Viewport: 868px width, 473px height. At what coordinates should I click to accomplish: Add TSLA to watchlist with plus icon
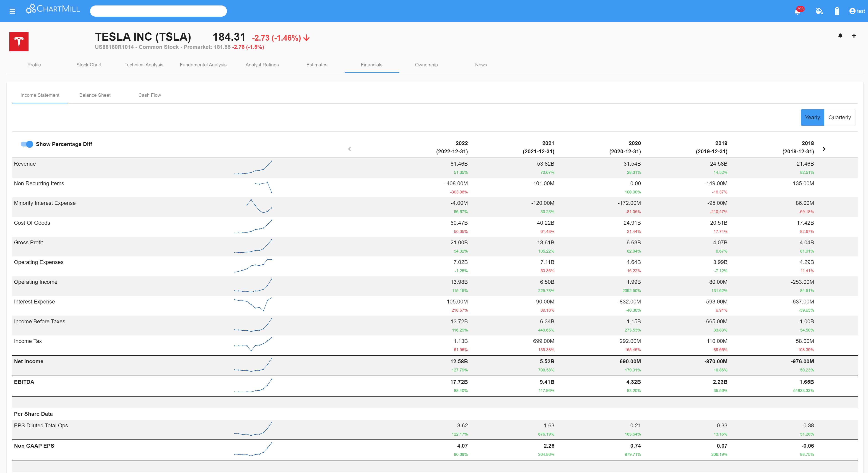tap(854, 36)
